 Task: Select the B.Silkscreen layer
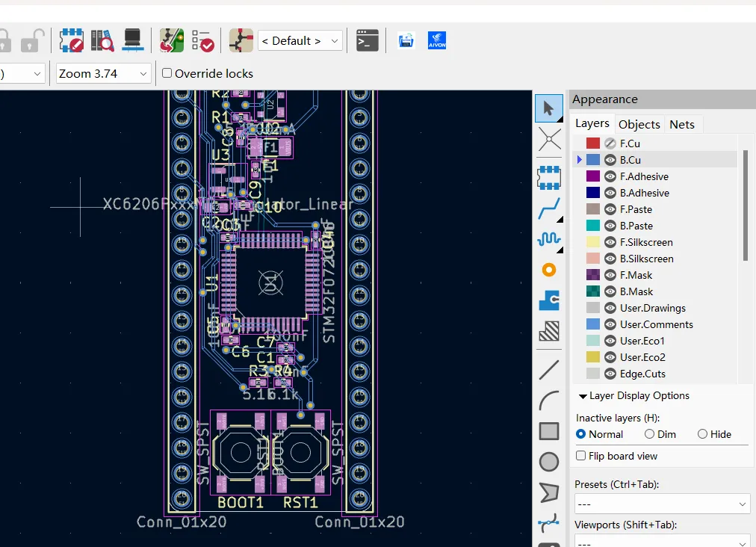click(x=646, y=259)
